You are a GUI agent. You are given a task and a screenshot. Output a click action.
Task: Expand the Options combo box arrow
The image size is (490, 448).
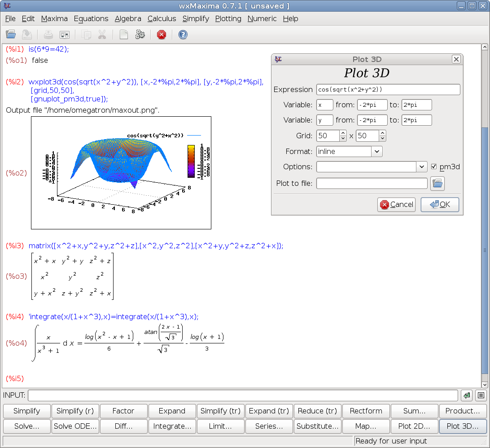(x=422, y=167)
